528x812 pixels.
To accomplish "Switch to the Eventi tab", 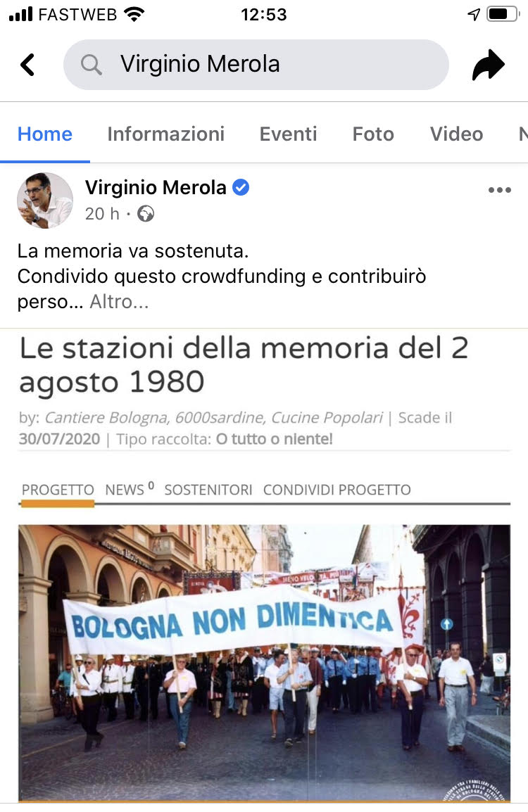I will tap(288, 134).
